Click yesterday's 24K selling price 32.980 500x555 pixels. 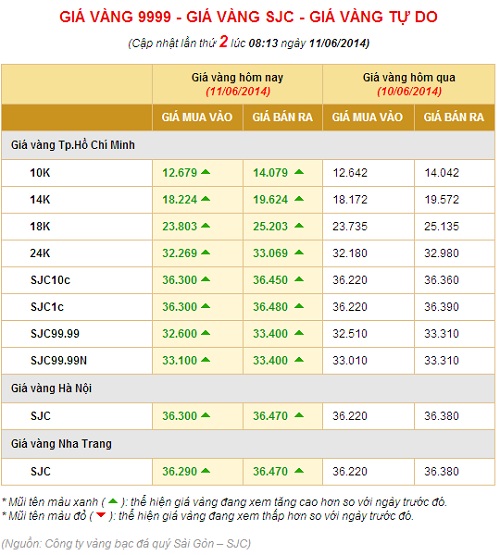pyautogui.click(x=442, y=253)
